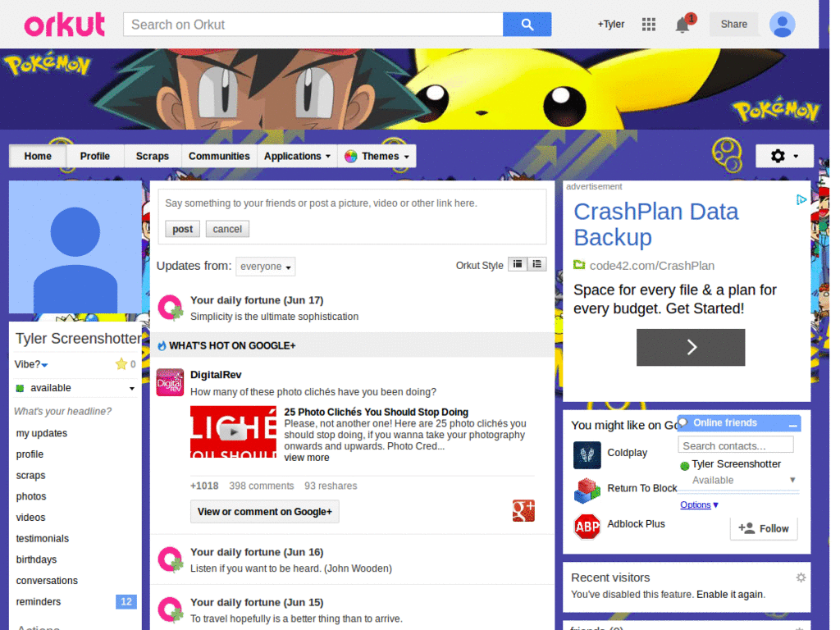Open my updates in sidebar
This screenshot has width=840, height=630.
pos(42,433)
